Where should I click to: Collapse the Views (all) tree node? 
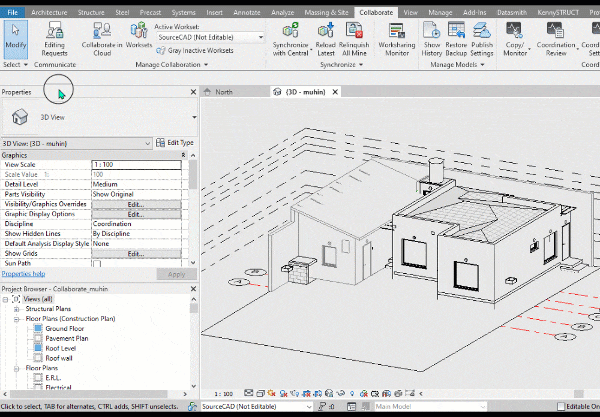click(x=5, y=299)
